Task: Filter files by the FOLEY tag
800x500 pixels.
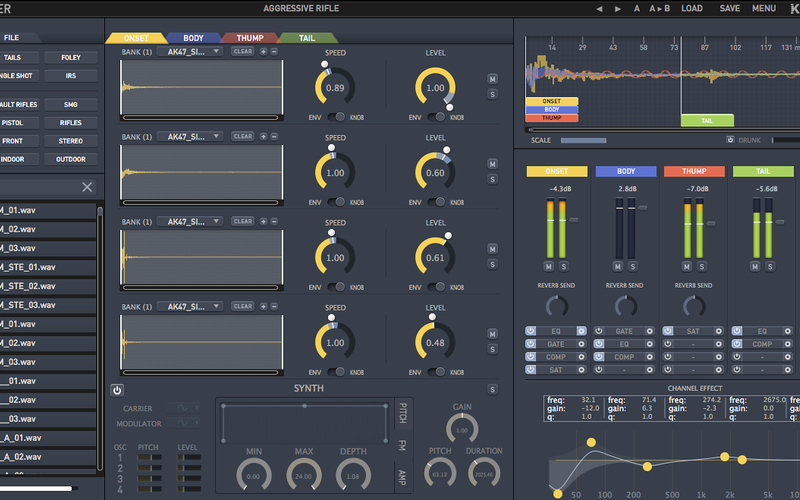Action: 71,58
